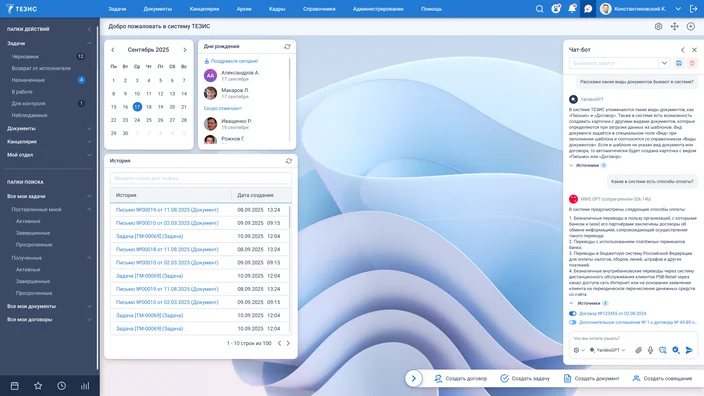Image resolution: width=704 pixels, height=396 pixels.
Task: Click the logout icon in top bar
Action: click(x=694, y=9)
